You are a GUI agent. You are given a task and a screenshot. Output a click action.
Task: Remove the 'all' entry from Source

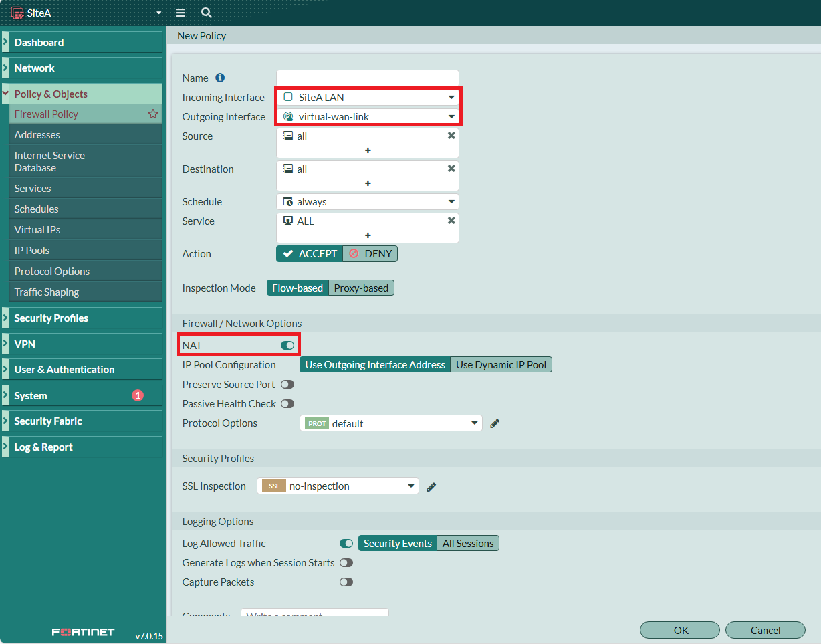click(x=451, y=135)
